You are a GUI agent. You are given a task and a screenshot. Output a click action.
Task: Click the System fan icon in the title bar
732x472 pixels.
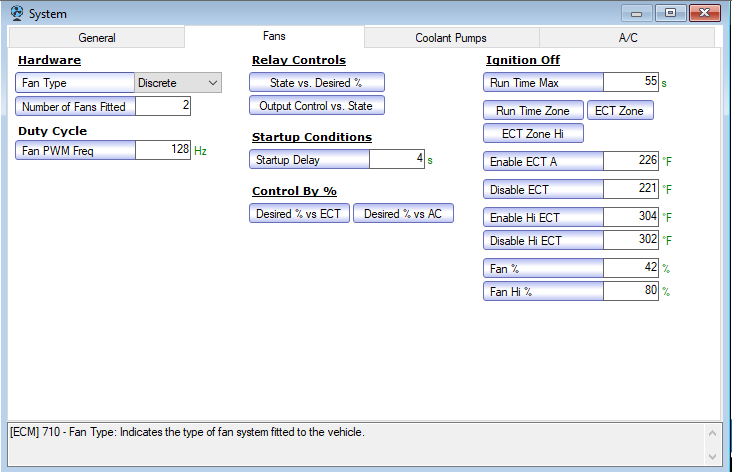click(17, 13)
